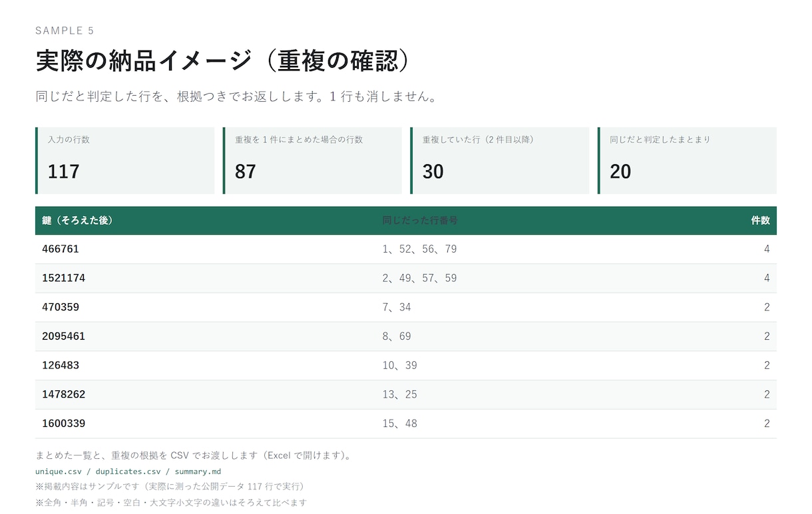Viewport: 812px width, 514px height.
Task: Select key cell 470359
Action: 61,307
